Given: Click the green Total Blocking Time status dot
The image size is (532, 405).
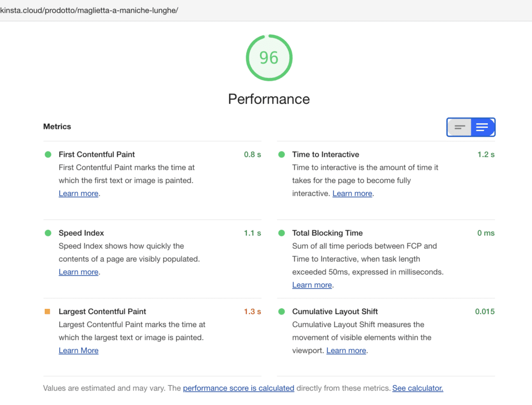Looking at the screenshot, I should tap(282, 233).
